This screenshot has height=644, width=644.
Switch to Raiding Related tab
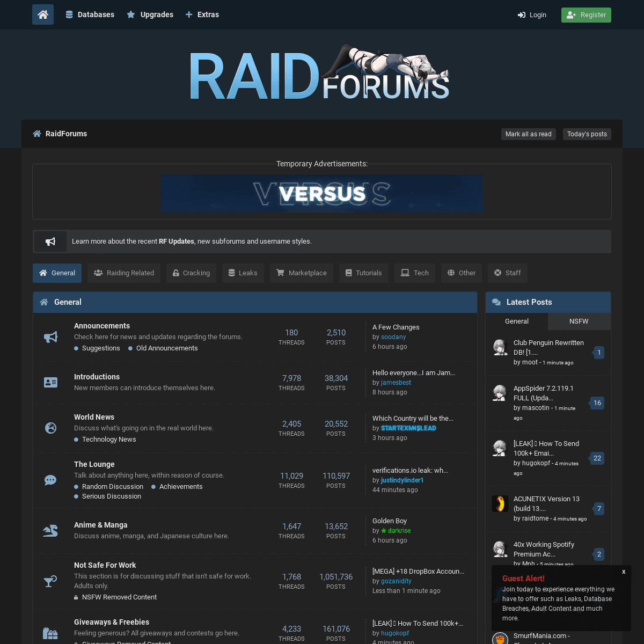124,273
